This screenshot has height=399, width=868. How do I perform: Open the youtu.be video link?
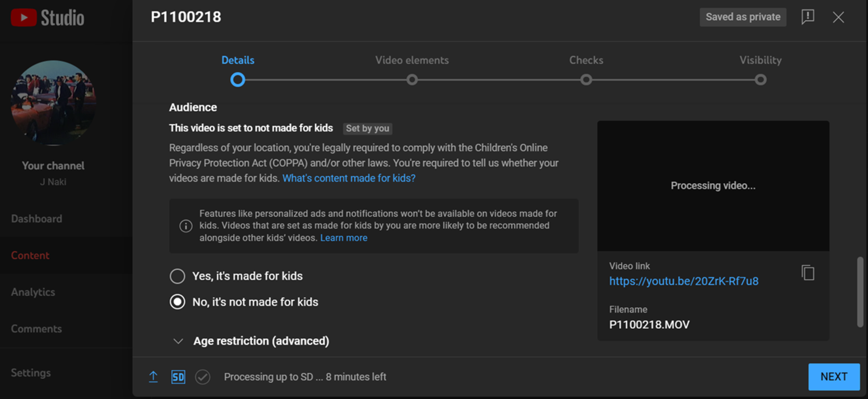[684, 281]
